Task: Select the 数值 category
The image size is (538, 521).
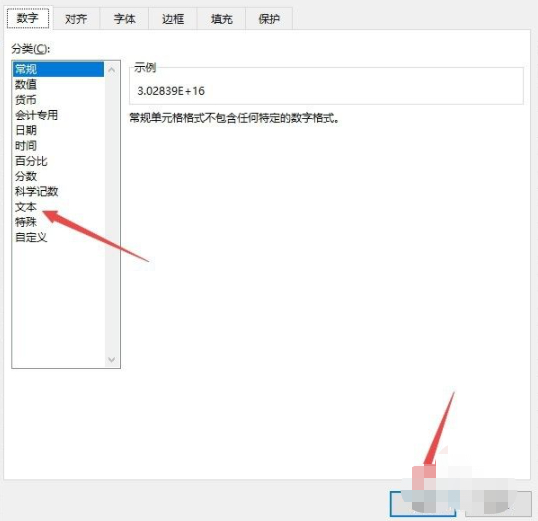Action: click(58, 84)
